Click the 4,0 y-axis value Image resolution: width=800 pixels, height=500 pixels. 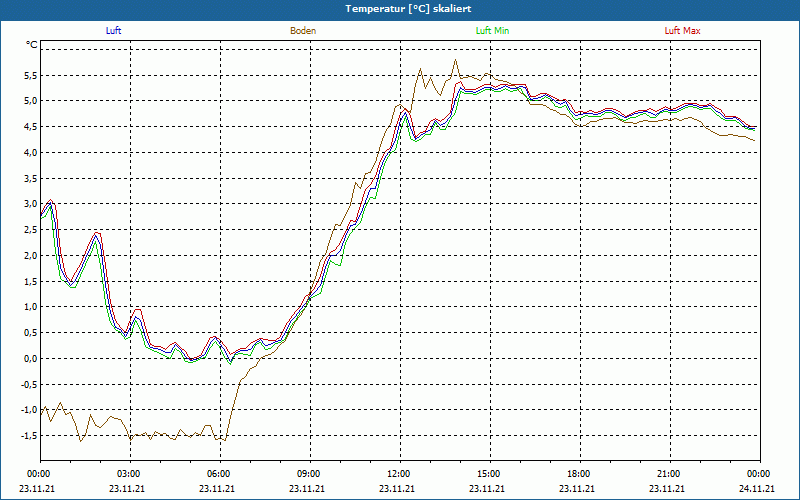pyautogui.click(x=31, y=153)
